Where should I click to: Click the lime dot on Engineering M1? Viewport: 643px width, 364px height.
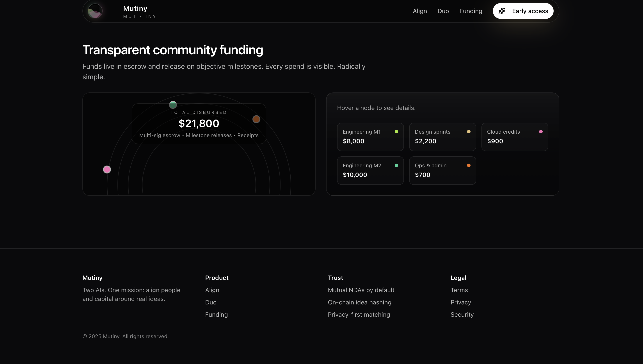(396, 132)
